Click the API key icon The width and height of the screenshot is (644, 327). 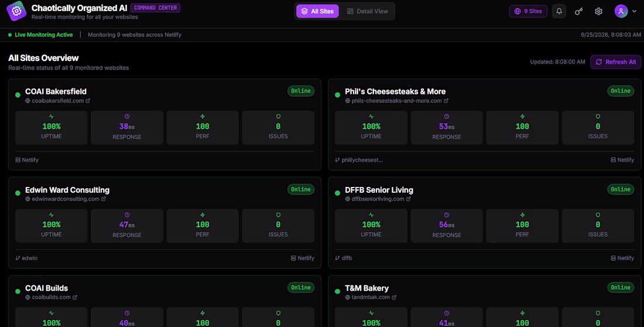click(x=578, y=11)
